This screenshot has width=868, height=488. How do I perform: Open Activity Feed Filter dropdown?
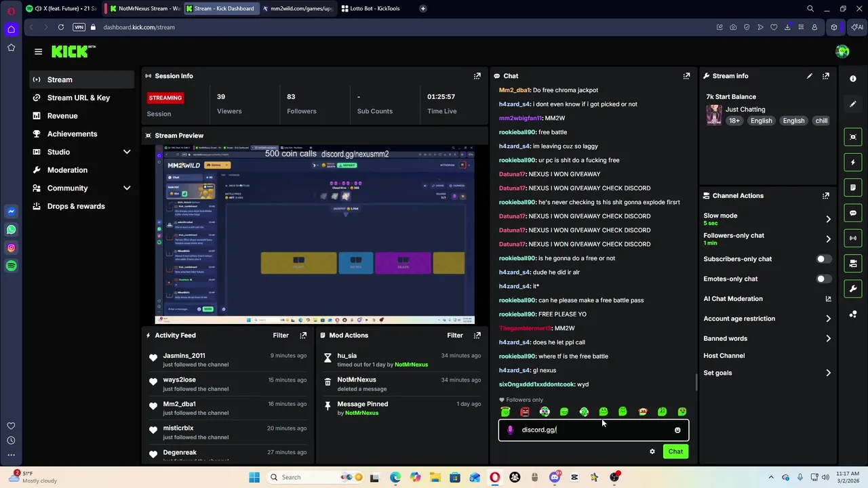pyautogui.click(x=281, y=335)
